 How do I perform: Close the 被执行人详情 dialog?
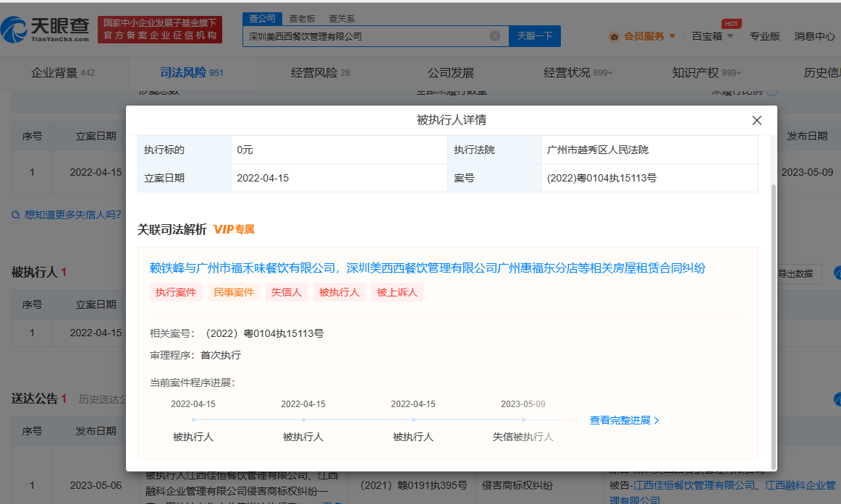tap(757, 121)
